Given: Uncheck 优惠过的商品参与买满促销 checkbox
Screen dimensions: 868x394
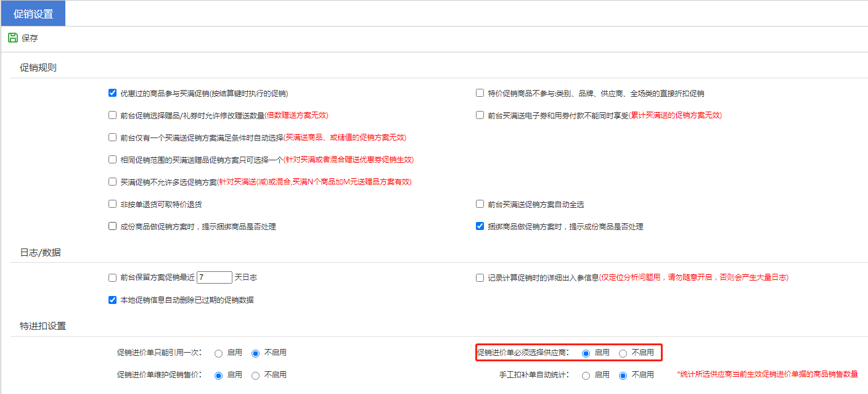Looking at the screenshot, I should click(112, 93).
